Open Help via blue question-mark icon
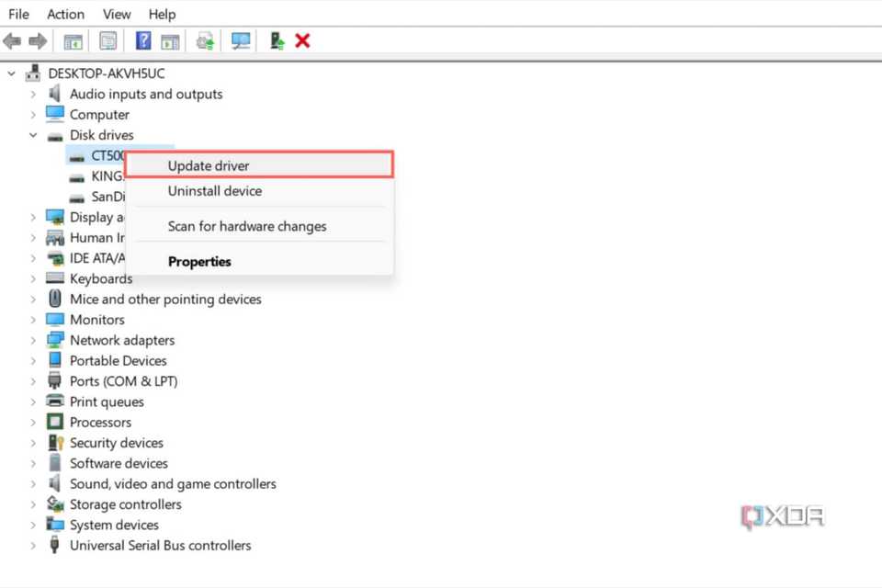Image resolution: width=882 pixels, height=588 pixels. click(143, 40)
